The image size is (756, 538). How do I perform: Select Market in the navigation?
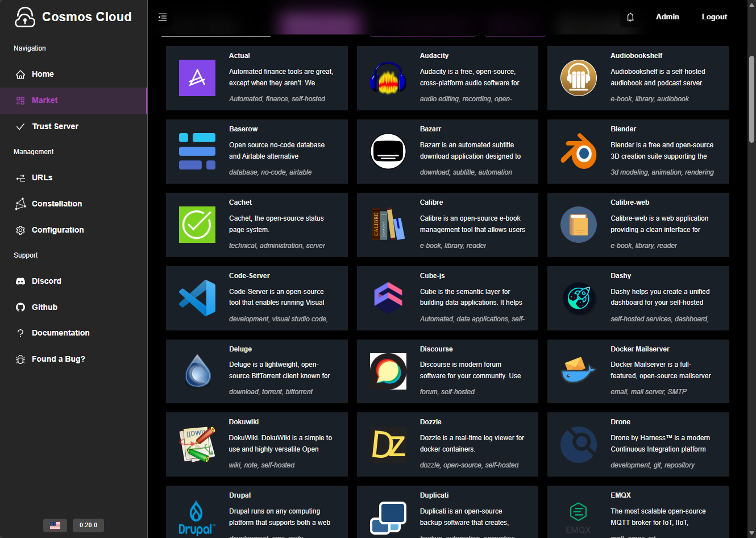coord(73,100)
